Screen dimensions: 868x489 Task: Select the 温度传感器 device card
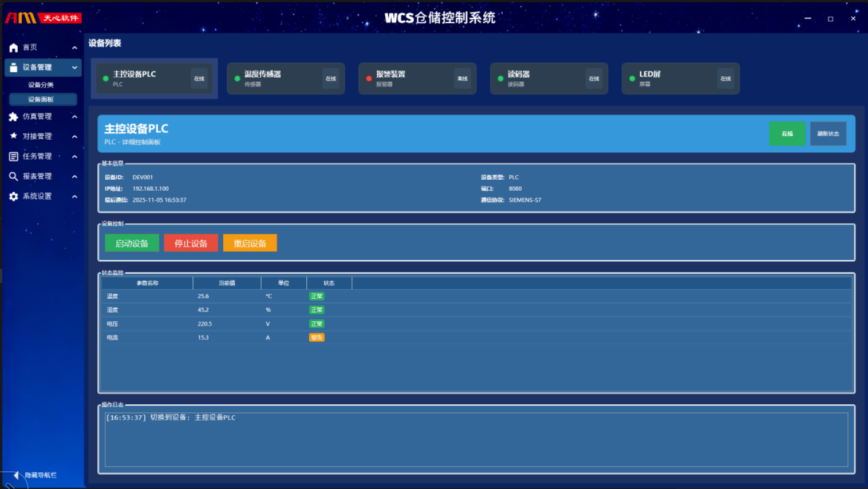(286, 78)
